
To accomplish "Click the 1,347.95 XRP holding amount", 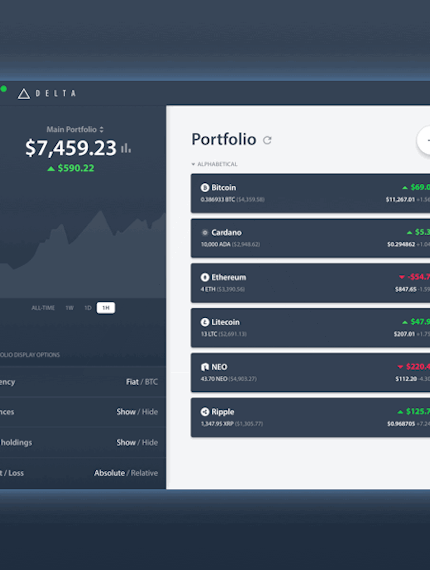I will pyautogui.click(x=217, y=424).
